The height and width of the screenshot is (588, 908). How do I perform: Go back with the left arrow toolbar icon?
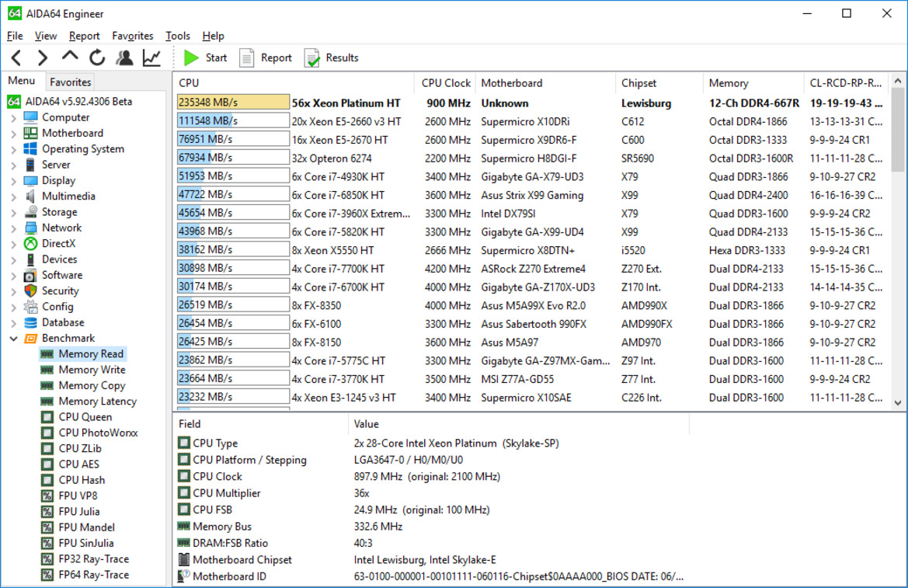click(x=16, y=57)
